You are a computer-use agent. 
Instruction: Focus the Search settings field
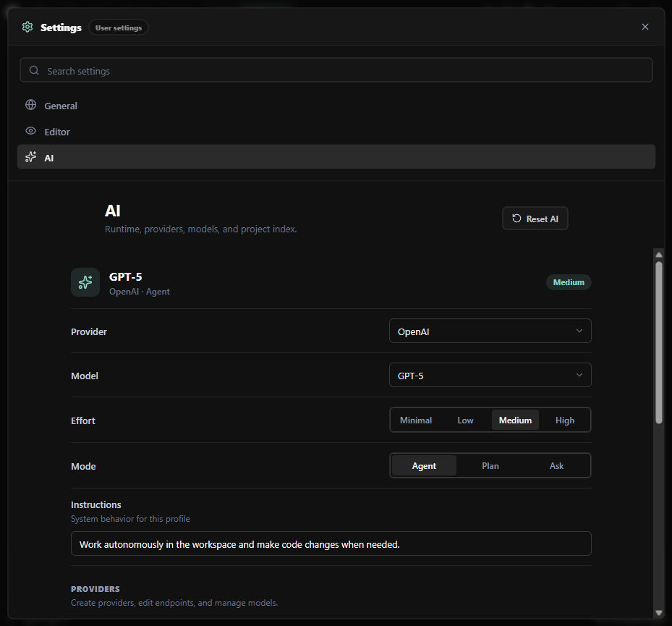click(336, 70)
